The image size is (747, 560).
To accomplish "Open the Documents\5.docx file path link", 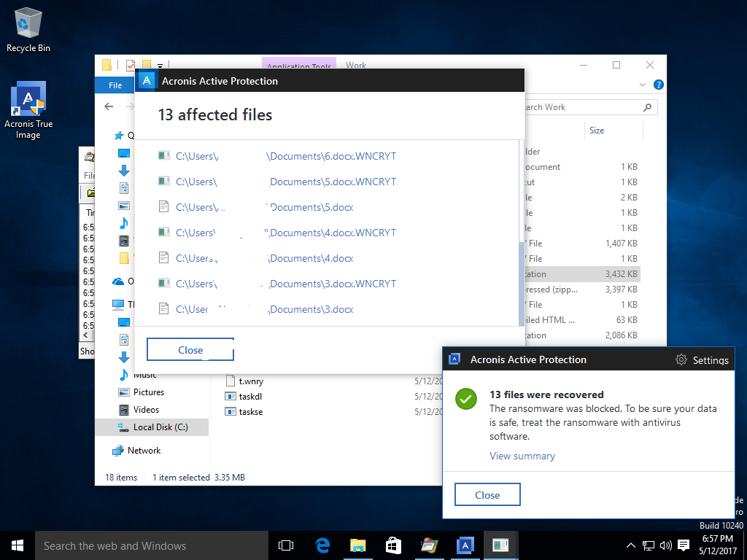I will coord(264,207).
